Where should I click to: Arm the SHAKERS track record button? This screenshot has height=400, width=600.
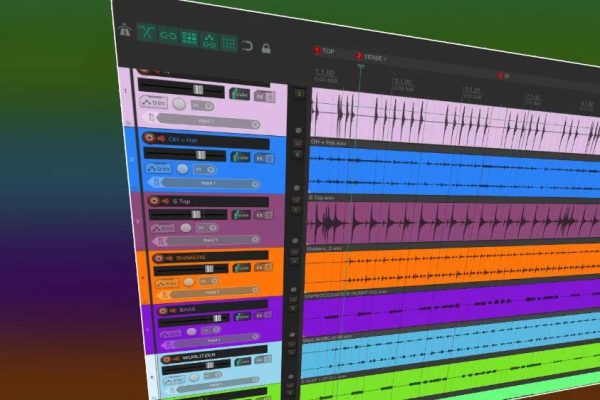pos(158,257)
